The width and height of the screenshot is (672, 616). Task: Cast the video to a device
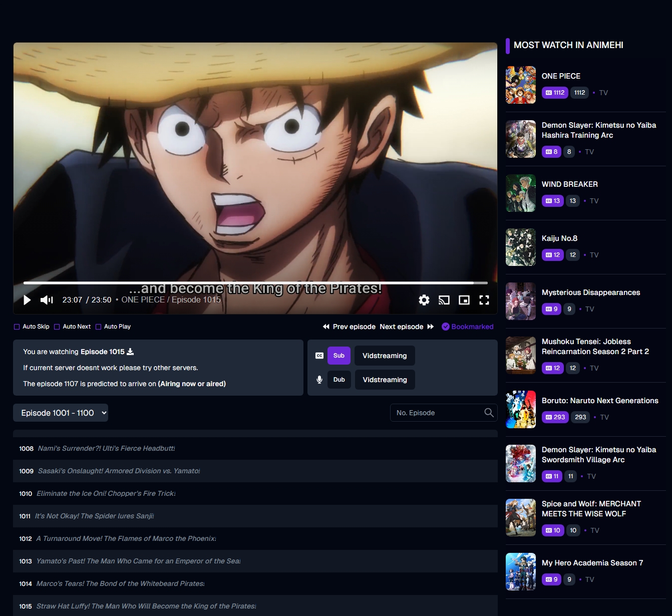tap(444, 300)
